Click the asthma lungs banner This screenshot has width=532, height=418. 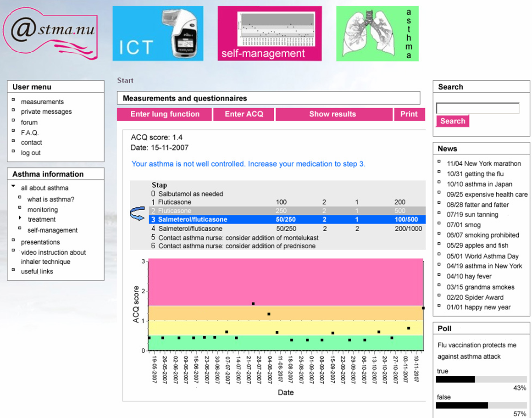click(x=377, y=33)
